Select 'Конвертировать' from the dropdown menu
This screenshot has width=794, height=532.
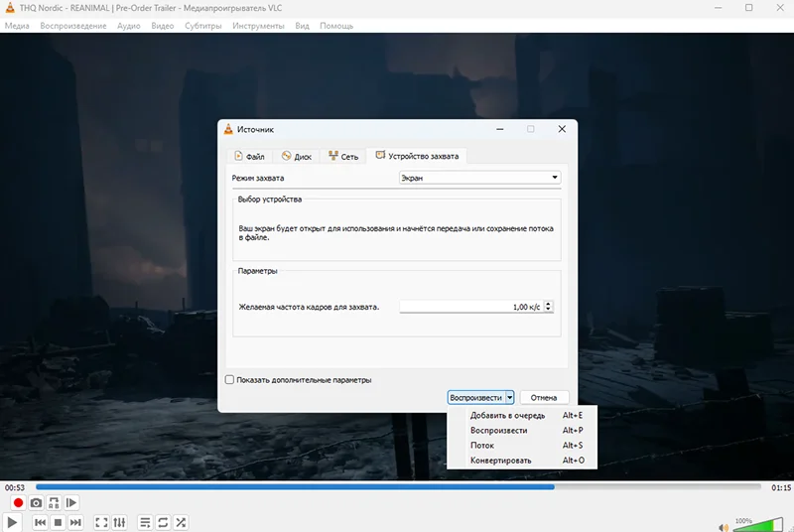501,461
